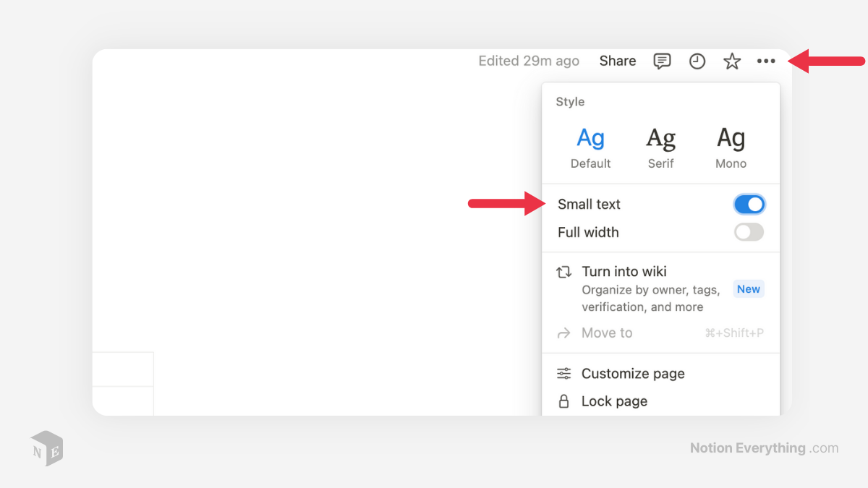Screen dimensions: 868x488
Task: Click the Share button
Action: (x=617, y=61)
